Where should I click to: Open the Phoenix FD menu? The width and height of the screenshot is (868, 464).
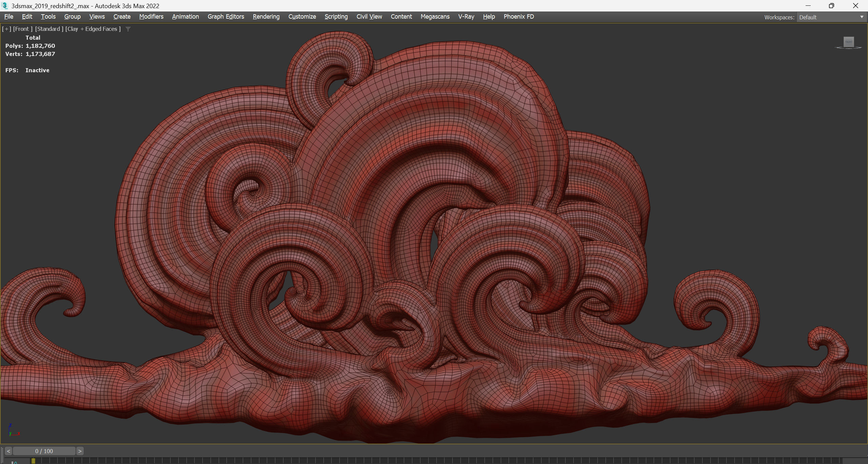click(518, 17)
